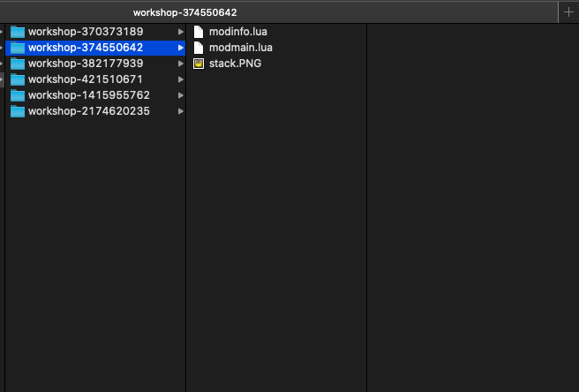
Task: Click the stack.PNG image file icon
Action: 199,64
